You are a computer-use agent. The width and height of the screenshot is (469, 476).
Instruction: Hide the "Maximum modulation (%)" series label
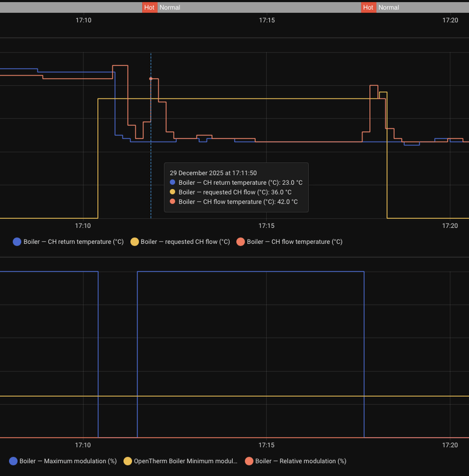tap(68, 461)
